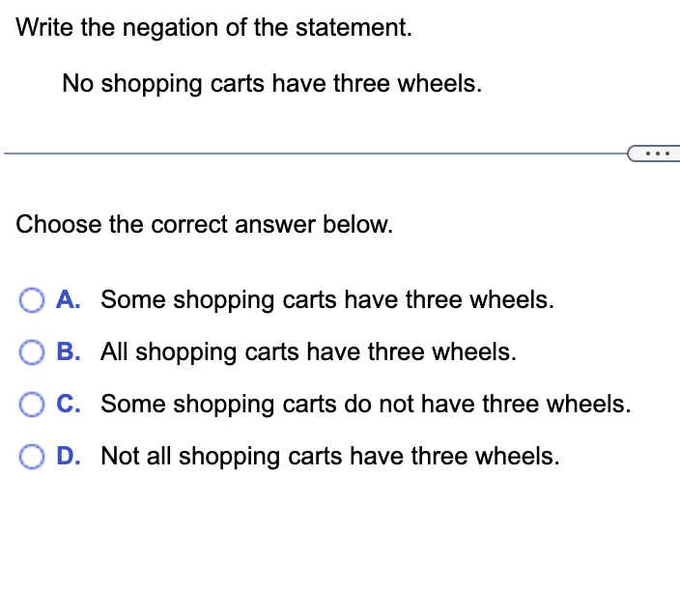The image size is (680, 616).
Task: Click the word 'negation' in the instruction
Action: (x=170, y=29)
